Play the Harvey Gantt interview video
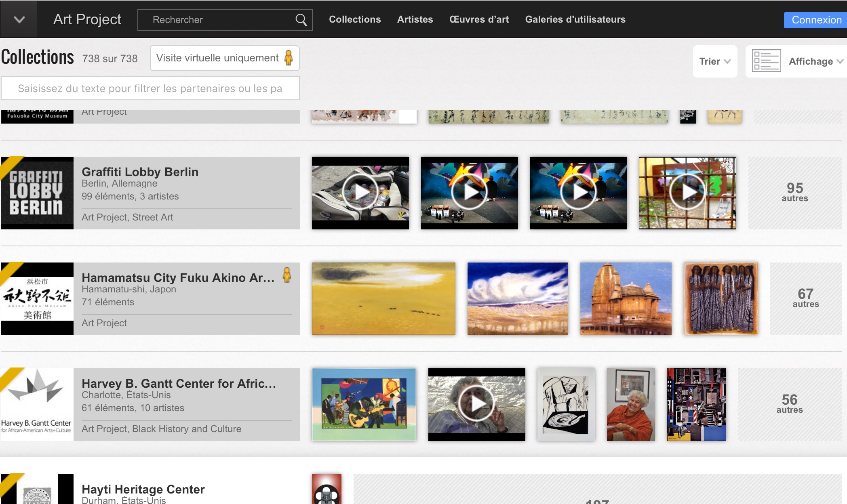The image size is (847, 504). click(476, 404)
